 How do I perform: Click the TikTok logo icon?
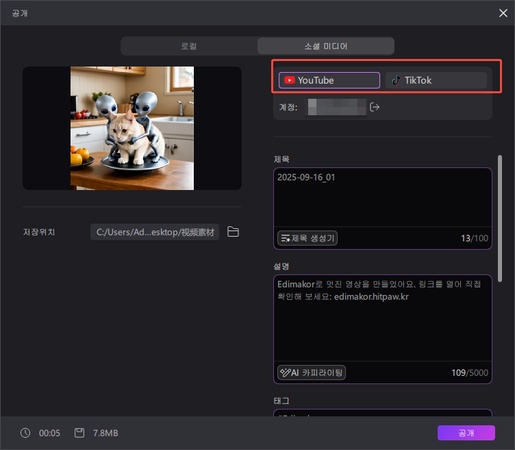(x=396, y=80)
